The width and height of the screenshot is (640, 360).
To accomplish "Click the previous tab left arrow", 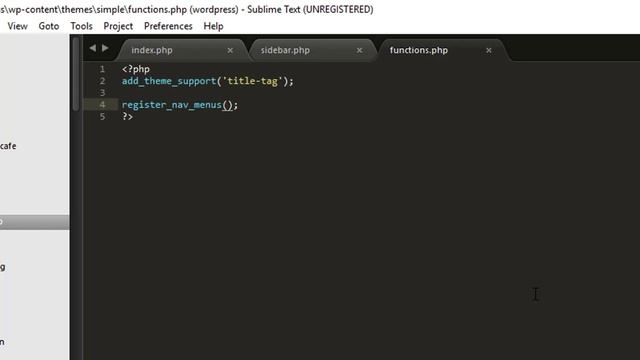I will 93,48.
